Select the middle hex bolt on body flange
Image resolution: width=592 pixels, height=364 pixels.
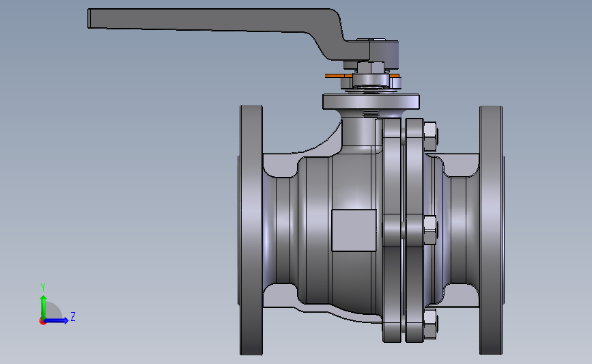(430, 229)
